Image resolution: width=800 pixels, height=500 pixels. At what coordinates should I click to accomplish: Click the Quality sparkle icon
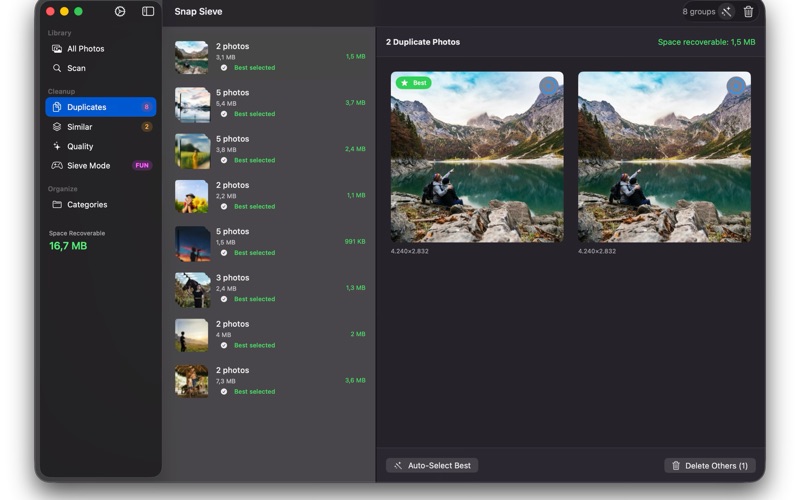coord(57,146)
